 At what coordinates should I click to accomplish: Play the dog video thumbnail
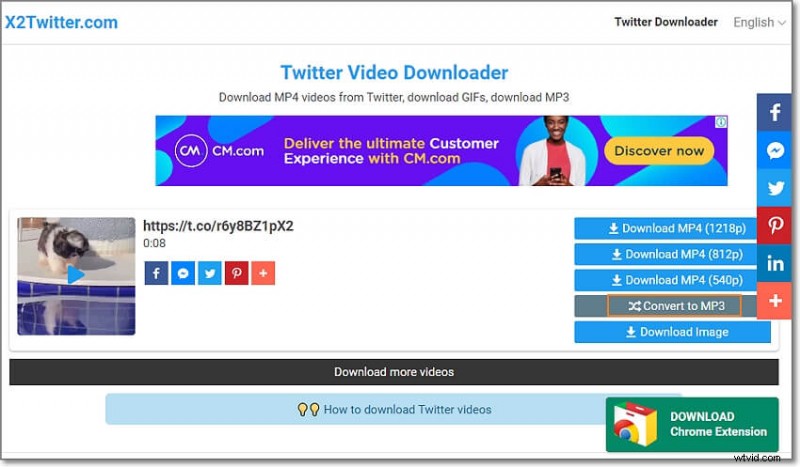click(76, 276)
